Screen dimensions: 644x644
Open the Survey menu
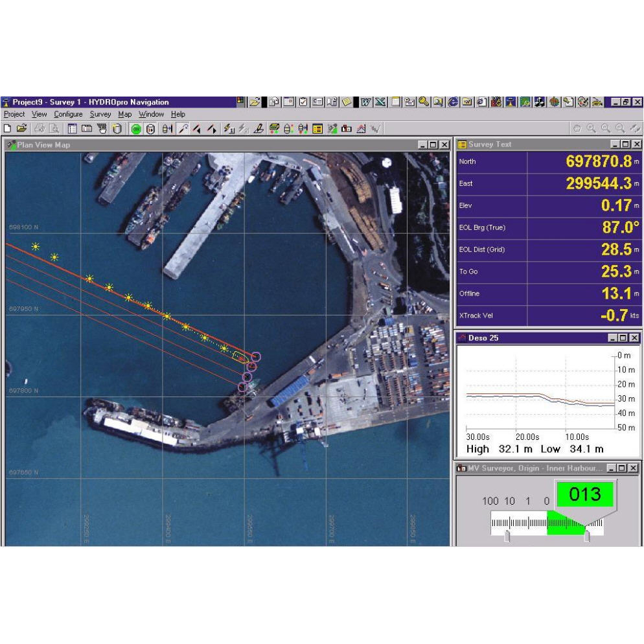coord(100,114)
